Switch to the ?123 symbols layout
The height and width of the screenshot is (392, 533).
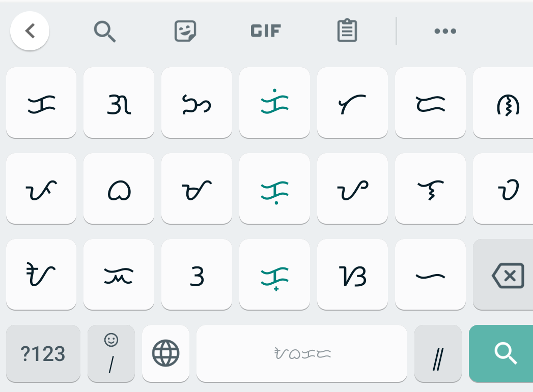pyautogui.click(x=43, y=353)
